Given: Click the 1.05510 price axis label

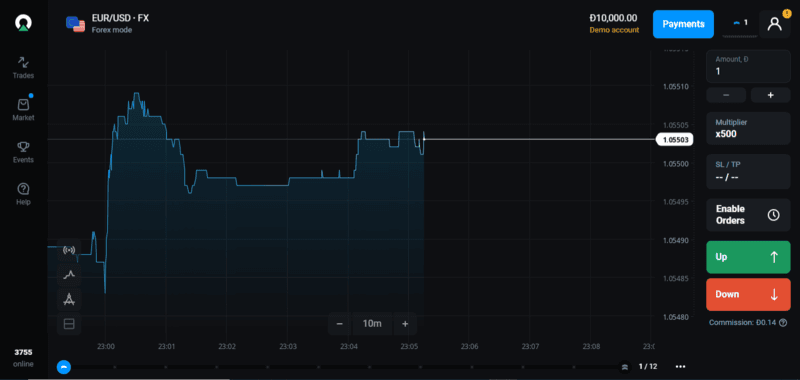Looking at the screenshot, I should (676, 86).
